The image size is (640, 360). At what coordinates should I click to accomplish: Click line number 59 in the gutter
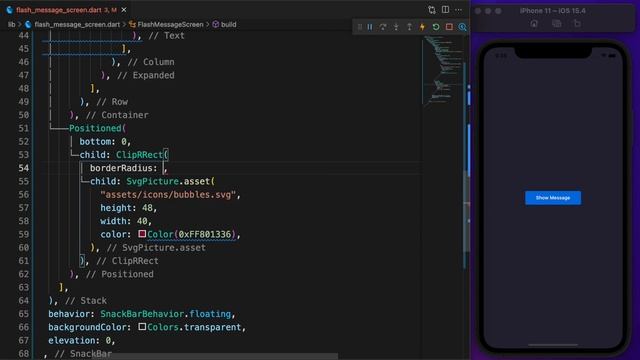(x=24, y=234)
